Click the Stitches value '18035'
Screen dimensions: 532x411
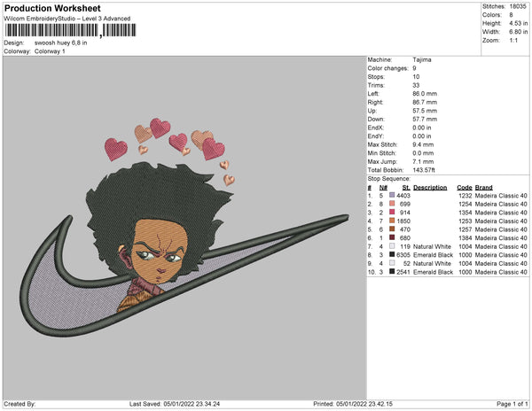click(x=518, y=6)
